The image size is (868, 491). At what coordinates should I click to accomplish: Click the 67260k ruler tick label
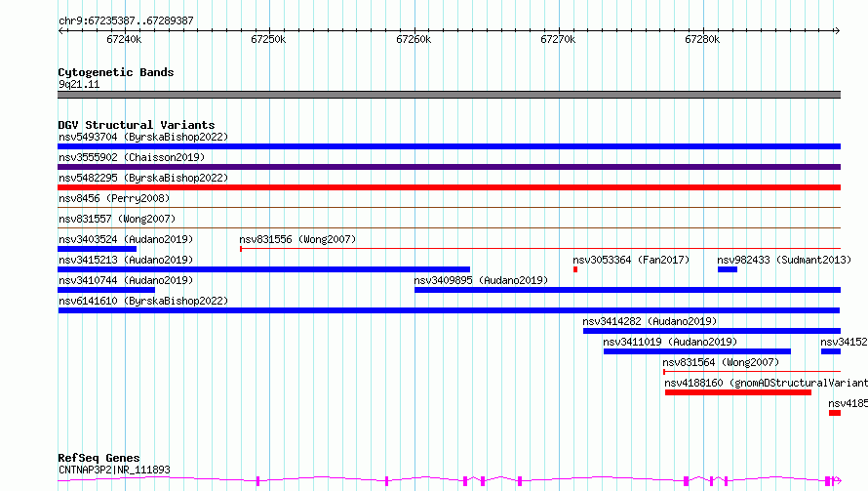coord(414,39)
